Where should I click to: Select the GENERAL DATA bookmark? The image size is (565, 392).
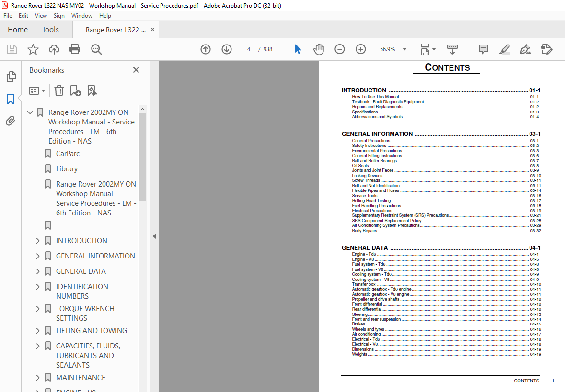click(x=81, y=271)
